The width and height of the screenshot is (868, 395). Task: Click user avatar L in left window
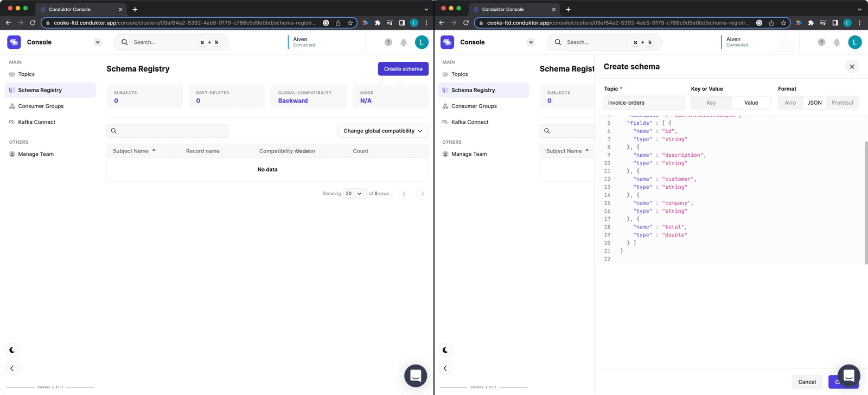(x=422, y=42)
